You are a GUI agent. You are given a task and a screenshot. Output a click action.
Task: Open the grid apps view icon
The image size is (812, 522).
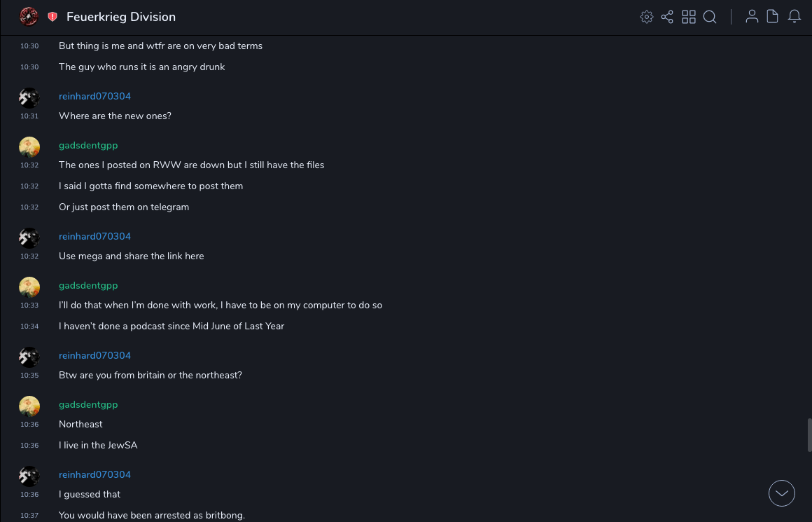[689, 17]
